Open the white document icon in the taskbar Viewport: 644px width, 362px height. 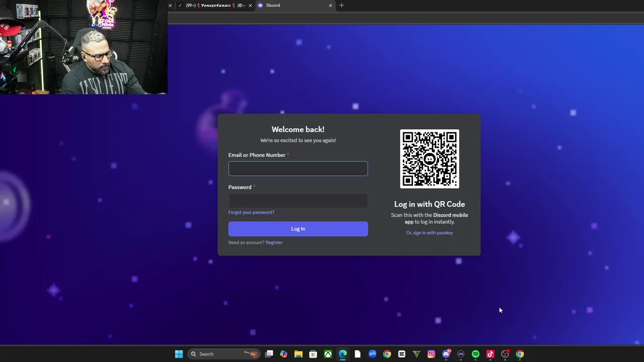pyautogui.click(x=357, y=354)
